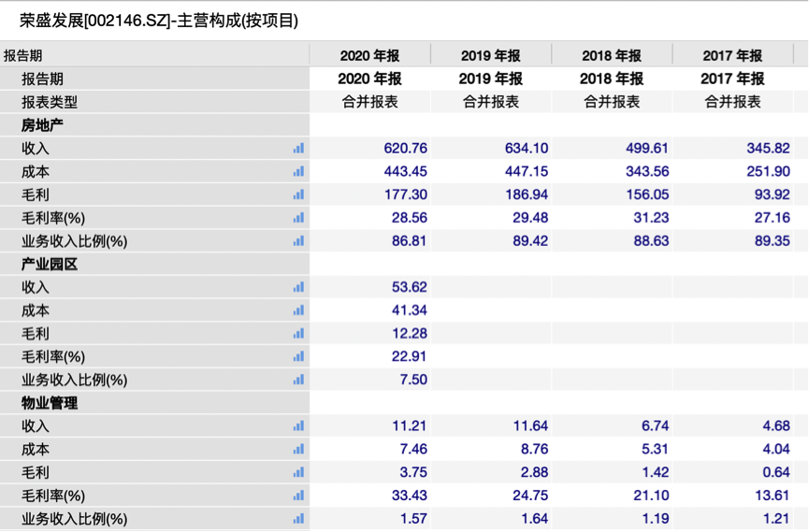Click chart icon for 房地产 收入 row
The width and height of the screenshot is (809, 532).
pos(298,148)
